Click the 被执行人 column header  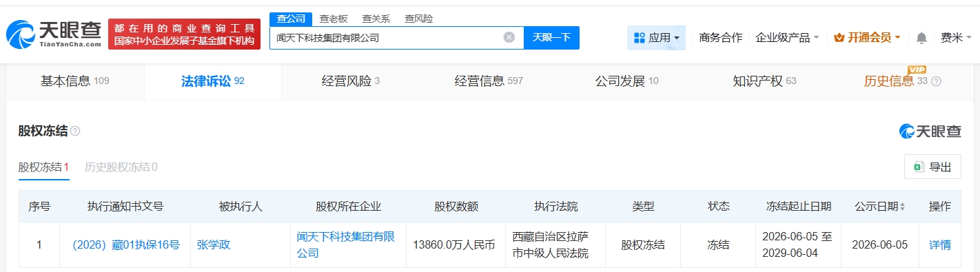pyautogui.click(x=240, y=207)
